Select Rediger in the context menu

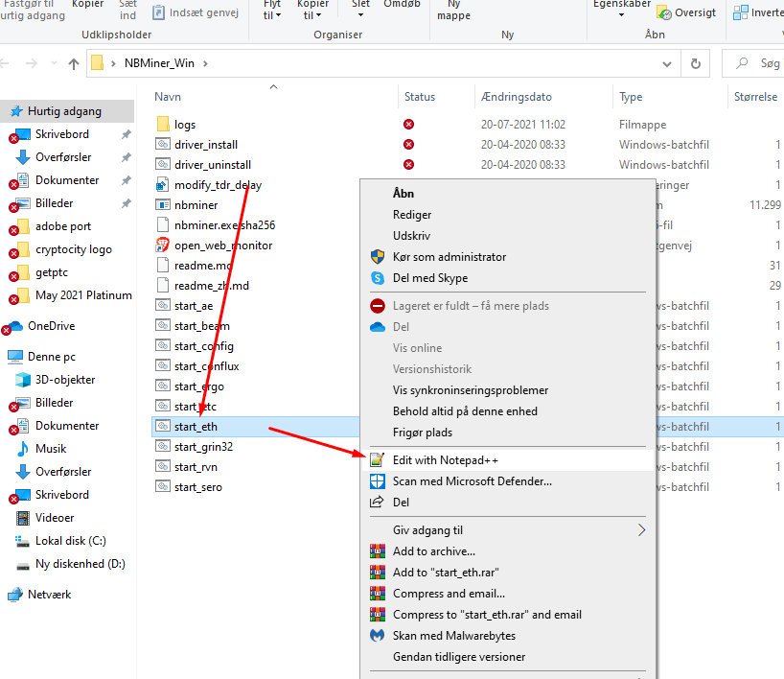pos(412,215)
